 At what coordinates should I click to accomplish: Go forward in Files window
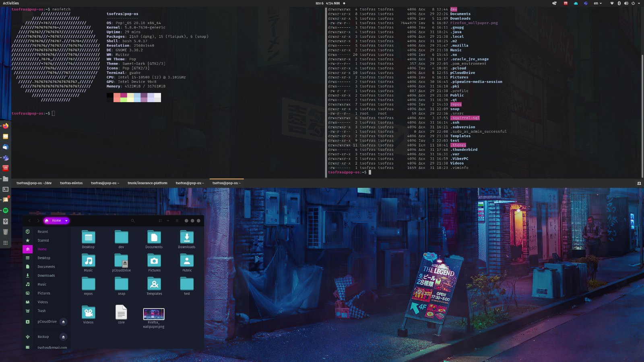pos(38,220)
